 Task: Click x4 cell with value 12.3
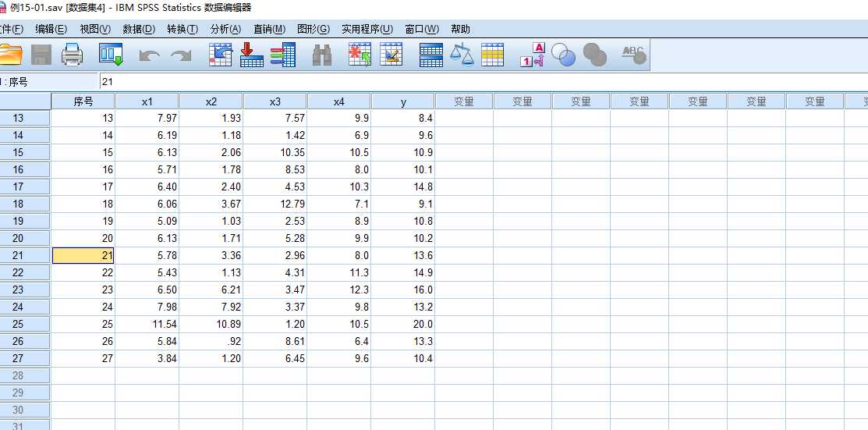pyautogui.click(x=338, y=290)
